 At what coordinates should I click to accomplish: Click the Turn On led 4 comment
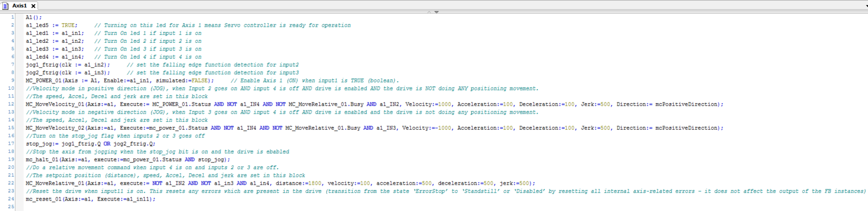148,57
